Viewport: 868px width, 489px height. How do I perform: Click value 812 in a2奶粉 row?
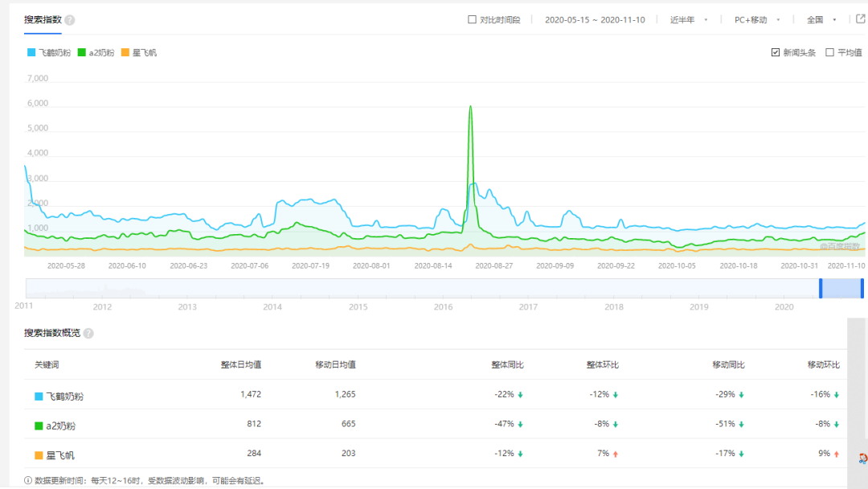254,424
